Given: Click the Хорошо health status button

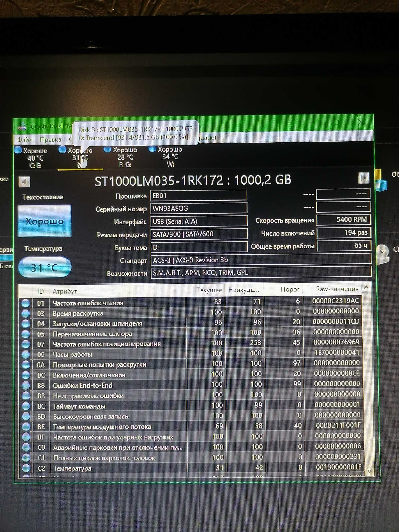Looking at the screenshot, I should point(44,221).
